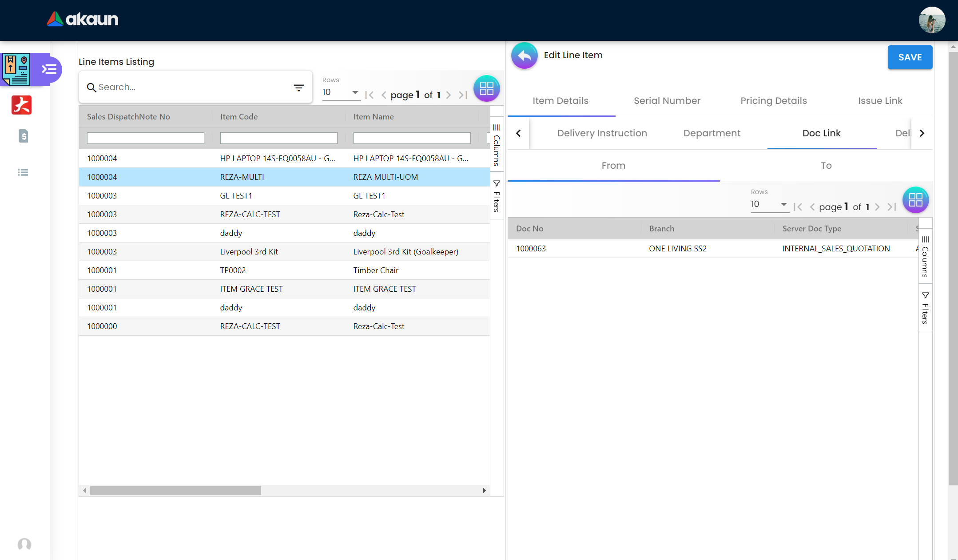Select the To tab under Doc Link
The image size is (958, 560).
tap(826, 166)
